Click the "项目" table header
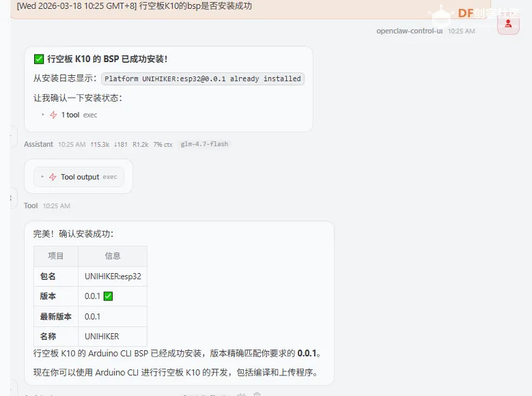This screenshot has width=532, height=396. point(56,256)
